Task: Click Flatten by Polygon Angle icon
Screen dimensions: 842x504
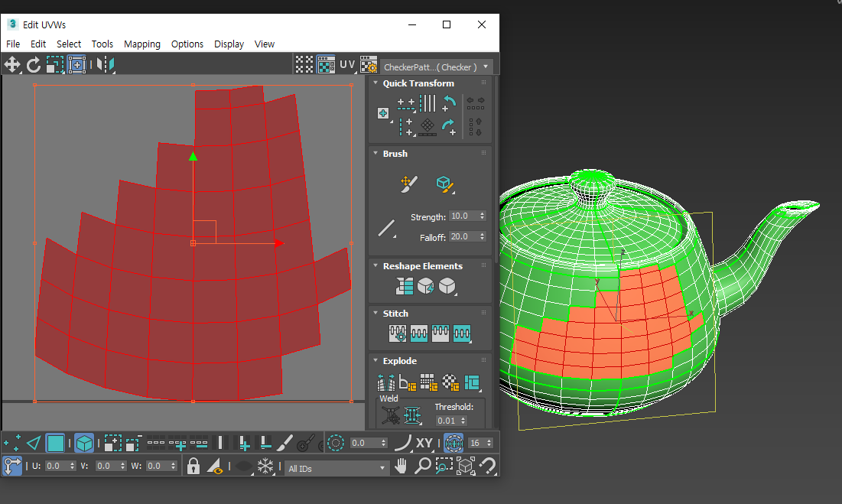Action: click(408, 382)
